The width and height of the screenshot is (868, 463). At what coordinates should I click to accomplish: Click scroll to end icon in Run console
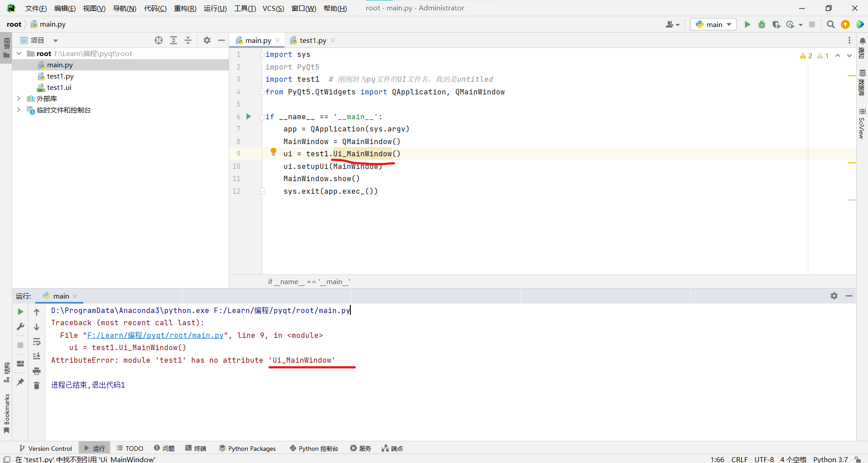point(37,356)
